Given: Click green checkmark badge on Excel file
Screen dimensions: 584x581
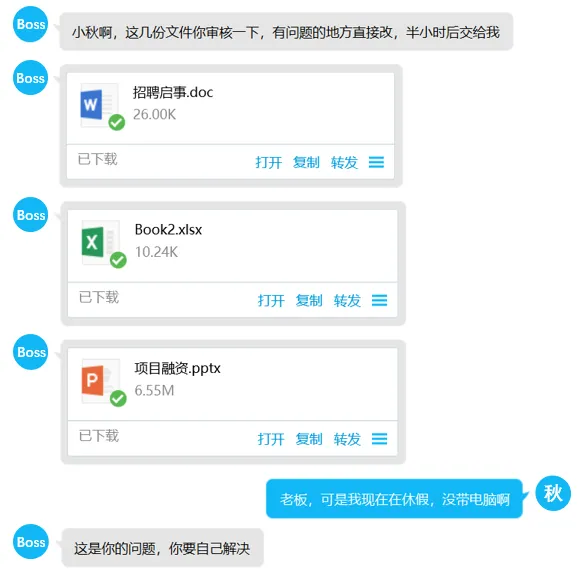Looking at the screenshot, I should click(118, 260).
